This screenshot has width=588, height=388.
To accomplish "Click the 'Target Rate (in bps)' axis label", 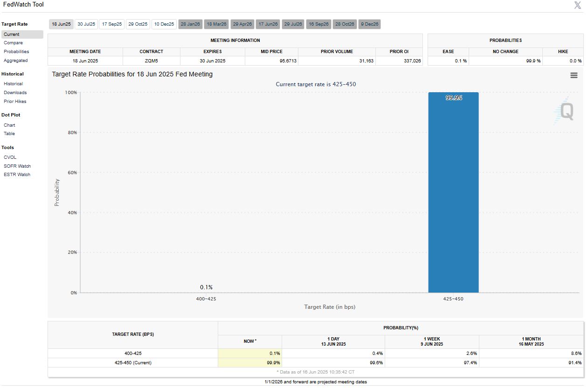I will (330, 307).
